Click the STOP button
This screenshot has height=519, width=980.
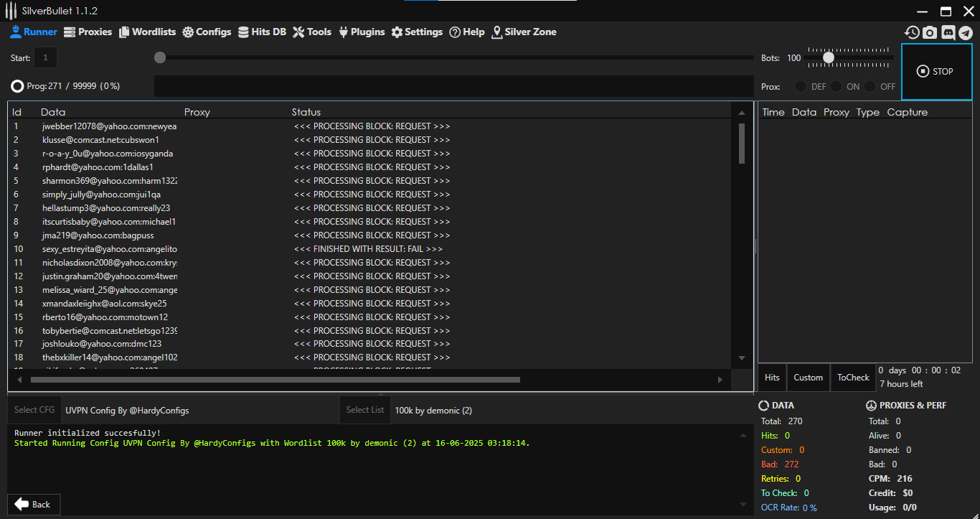tap(936, 71)
